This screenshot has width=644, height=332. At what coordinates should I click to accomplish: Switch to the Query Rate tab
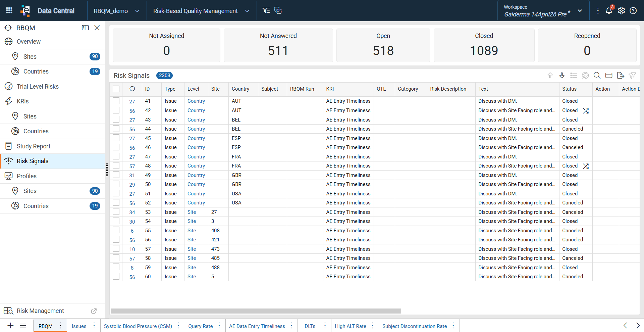(201, 326)
